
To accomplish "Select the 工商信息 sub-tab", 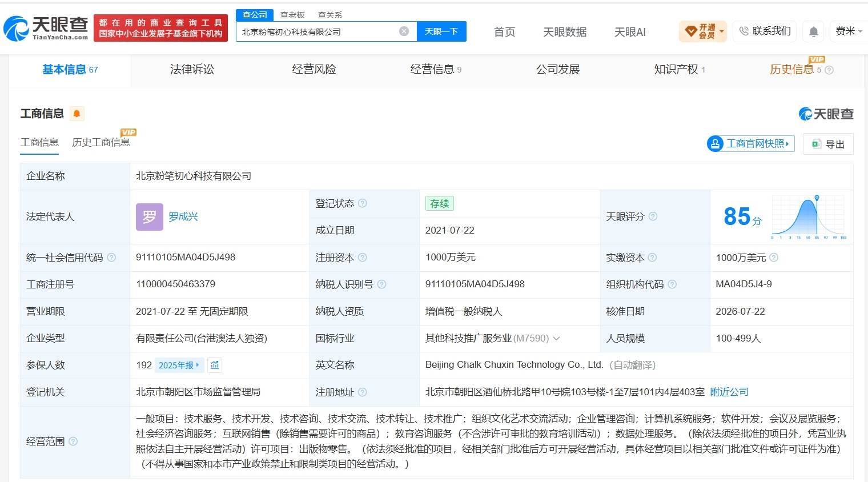I will click(39, 143).
